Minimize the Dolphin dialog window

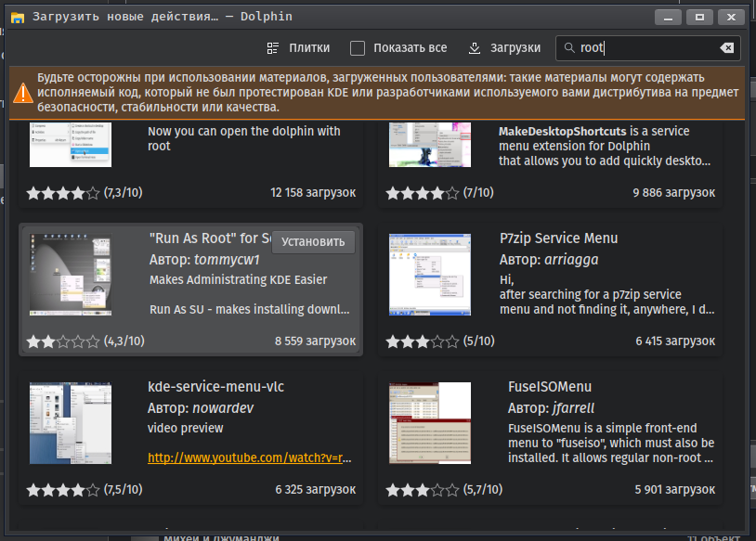[x=668, y=18]
